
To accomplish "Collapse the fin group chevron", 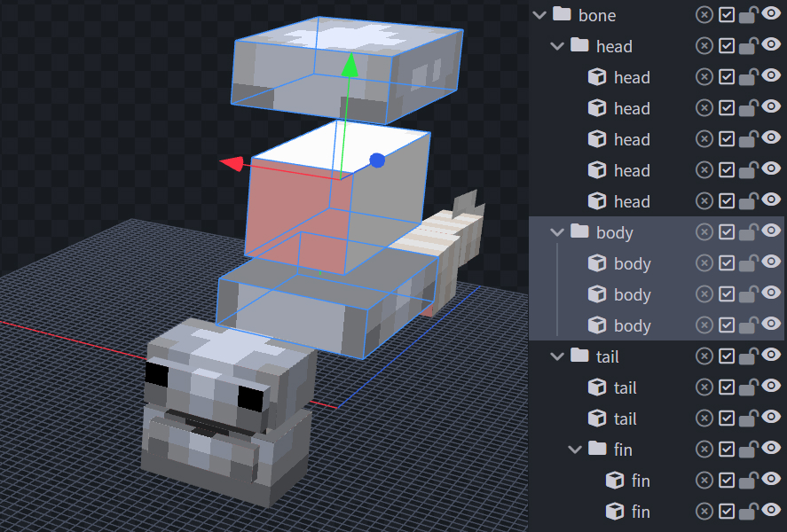I will pyautogui.click(x=575, y=450).
